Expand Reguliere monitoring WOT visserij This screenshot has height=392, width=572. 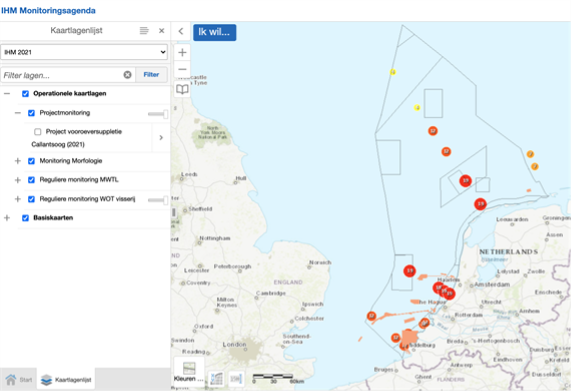[18, 199]
